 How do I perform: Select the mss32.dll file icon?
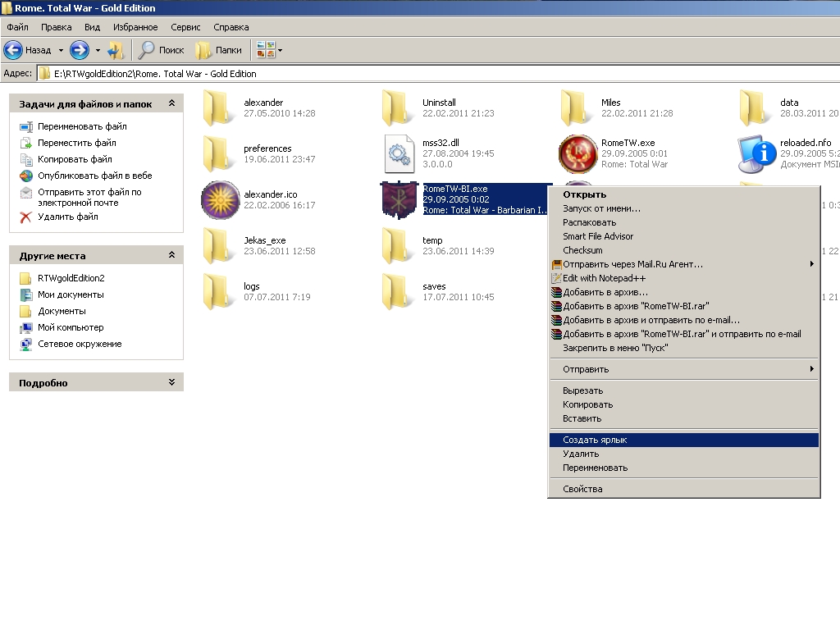(x=399, y=153)
